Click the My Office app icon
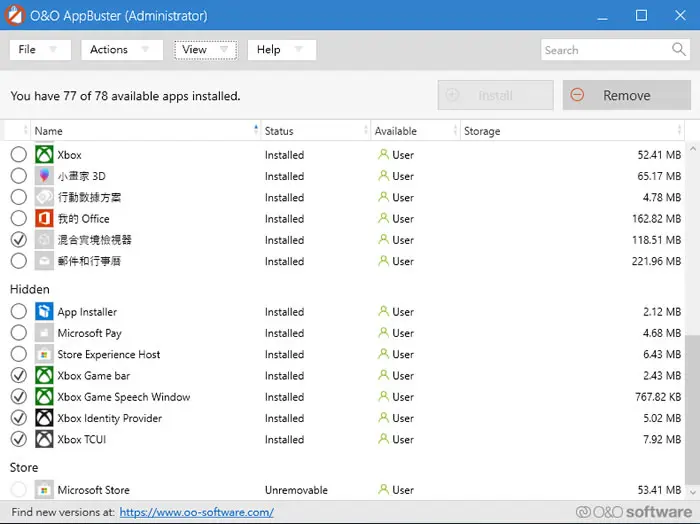Screen dimensions: 700x524 coord(44,219)
